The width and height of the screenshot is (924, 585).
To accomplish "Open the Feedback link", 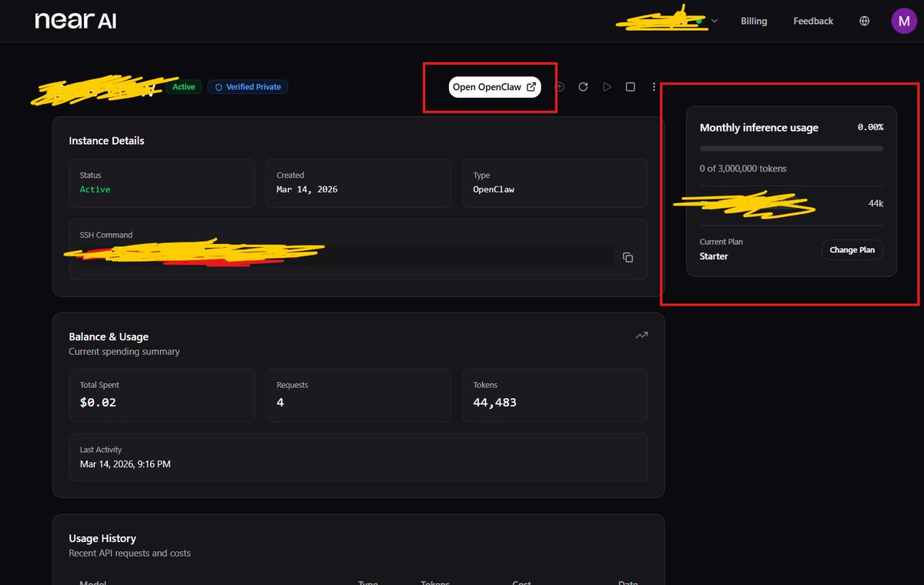I will click(x=813, y=21).
